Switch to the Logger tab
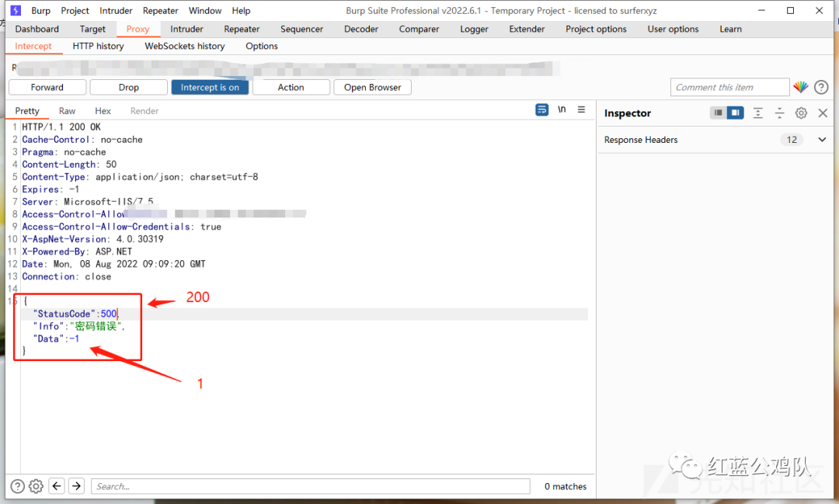839x504 pixels. pyautogui.click(x=474, y=29)
